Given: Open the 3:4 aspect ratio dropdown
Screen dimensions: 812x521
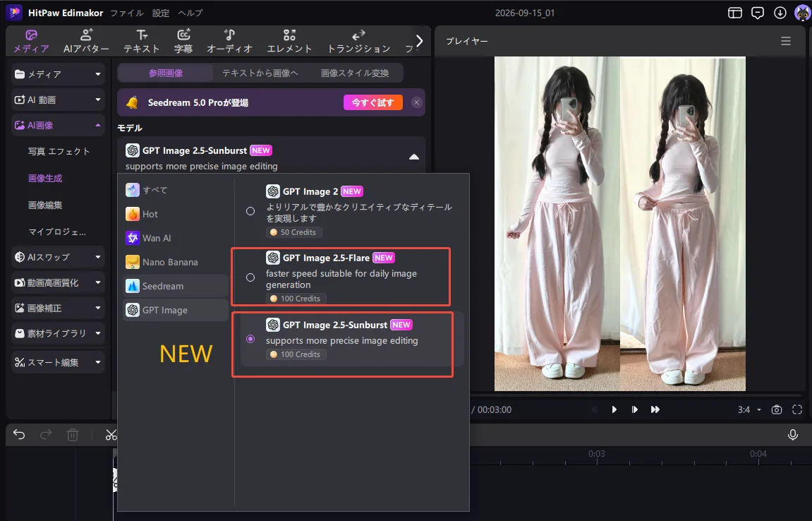Looking at the screenshot, I should (749, 409).
